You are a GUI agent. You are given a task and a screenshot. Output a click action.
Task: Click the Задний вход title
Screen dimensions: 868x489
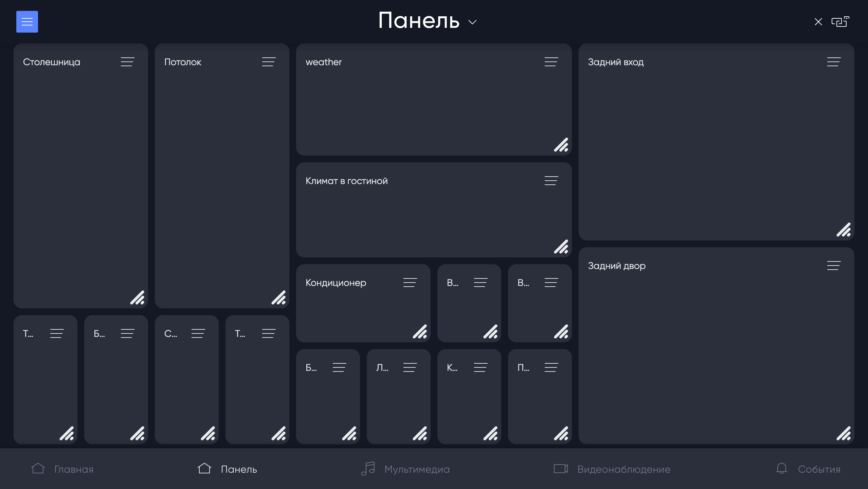[616, 62]
